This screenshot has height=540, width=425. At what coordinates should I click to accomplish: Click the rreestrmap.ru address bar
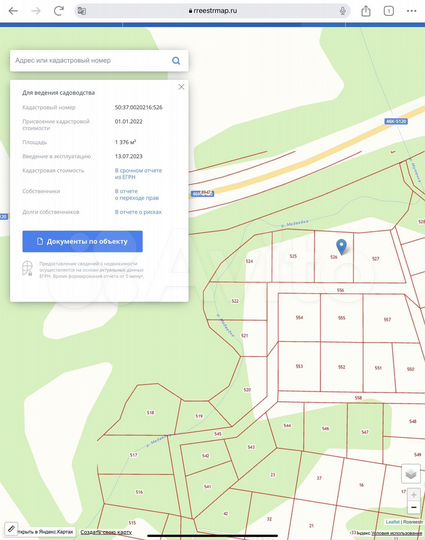coord(212,11)
